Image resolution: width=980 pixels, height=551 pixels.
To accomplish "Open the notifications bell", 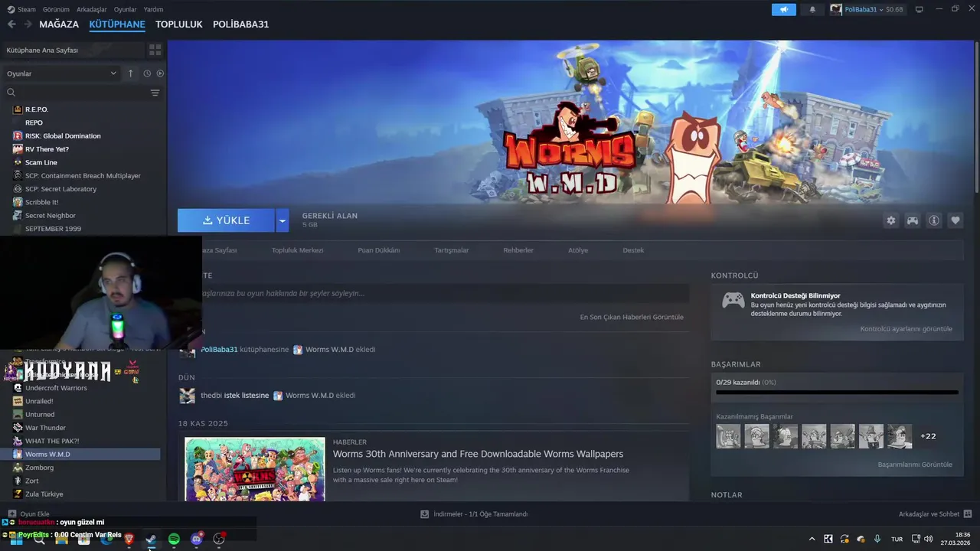I will pyautogui.click(x=812, y=9).
